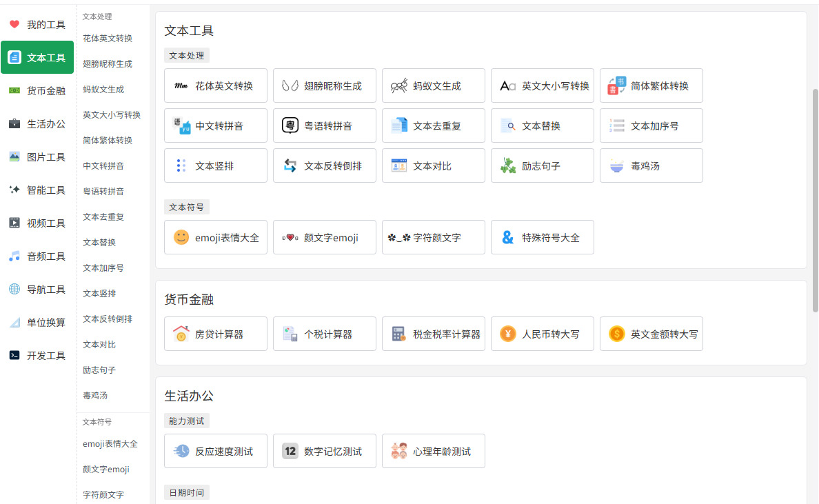Viewport: 819px width, 504px height.
Task: Open the 房贷计算器 house icon
Action: pyautogui.click(x=181, y=334)
